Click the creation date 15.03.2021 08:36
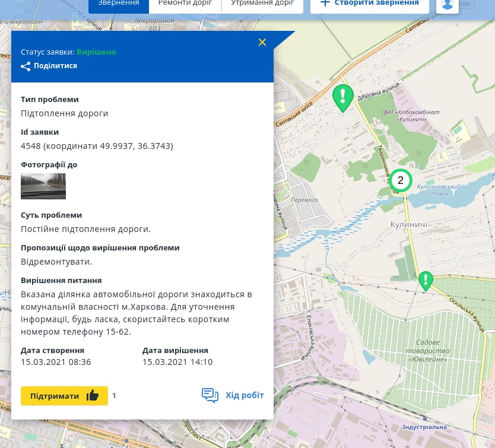The height and width of the screenshot is (448, 495). tap(56, 362)
